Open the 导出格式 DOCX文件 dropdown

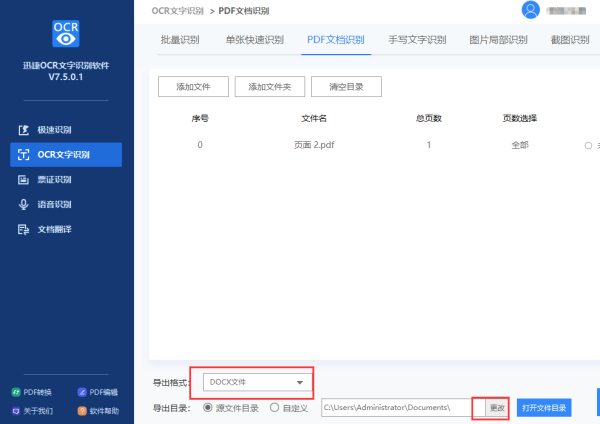coord(258,382)
